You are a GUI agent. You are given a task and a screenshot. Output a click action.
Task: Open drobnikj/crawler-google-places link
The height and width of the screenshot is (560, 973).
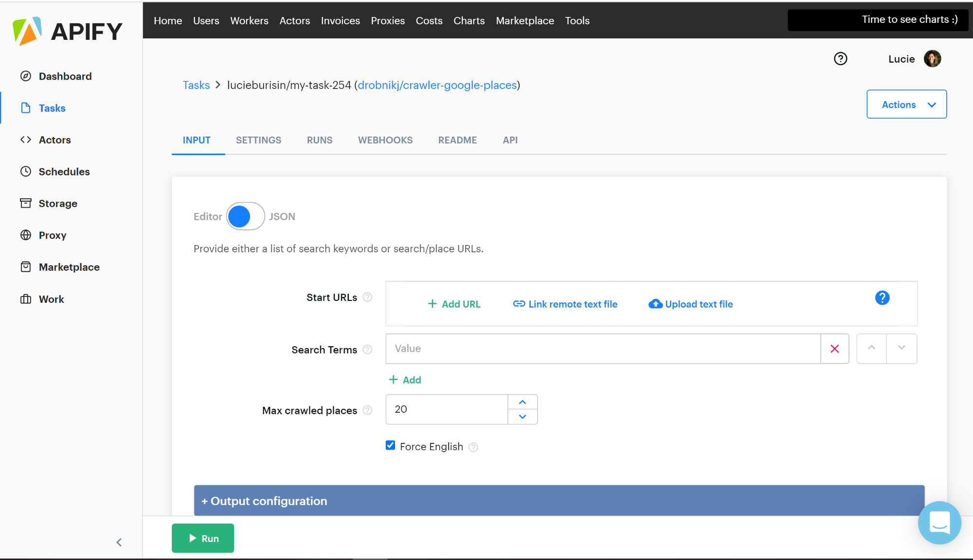(x=437, y=85)
